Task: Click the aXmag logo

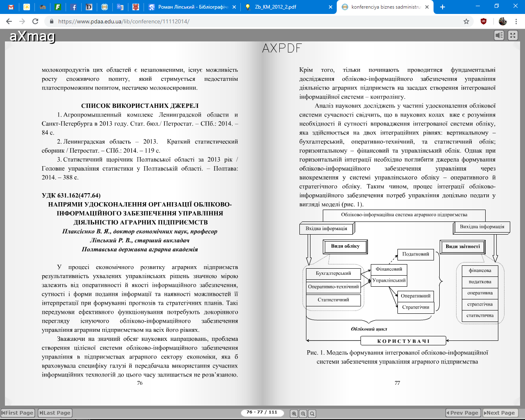Action: 32,36
